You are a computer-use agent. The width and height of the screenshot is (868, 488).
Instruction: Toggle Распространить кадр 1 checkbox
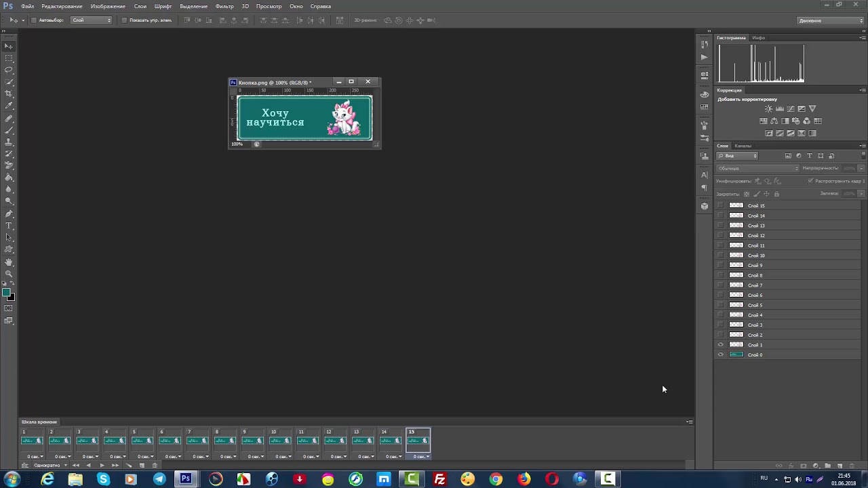810,181
